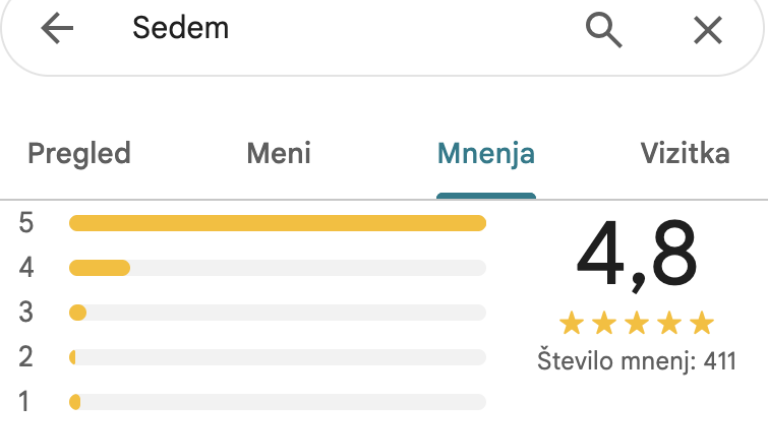768x432 pixels.
Task: Choose the 2-star rating bar
Action: 277,357
